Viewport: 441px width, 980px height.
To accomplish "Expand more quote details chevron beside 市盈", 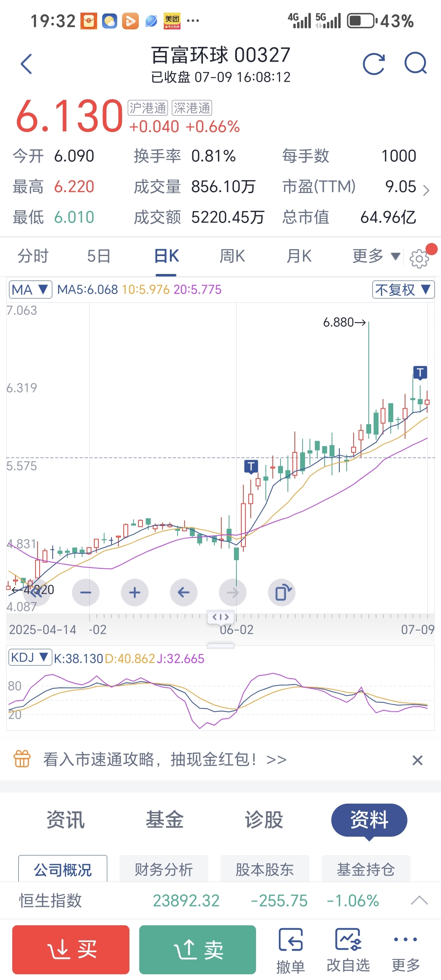I will pyautogui.click(x=426, y=190).
